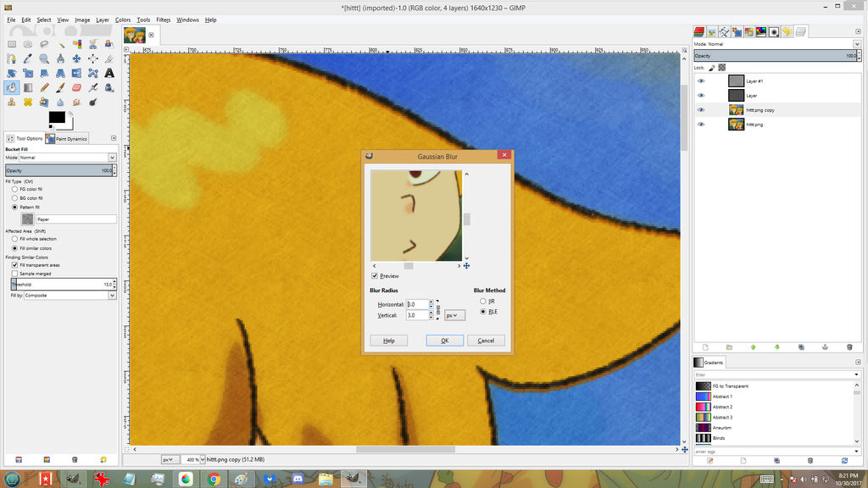Click OK in Gaussian Blur dialog

point(444,341)
